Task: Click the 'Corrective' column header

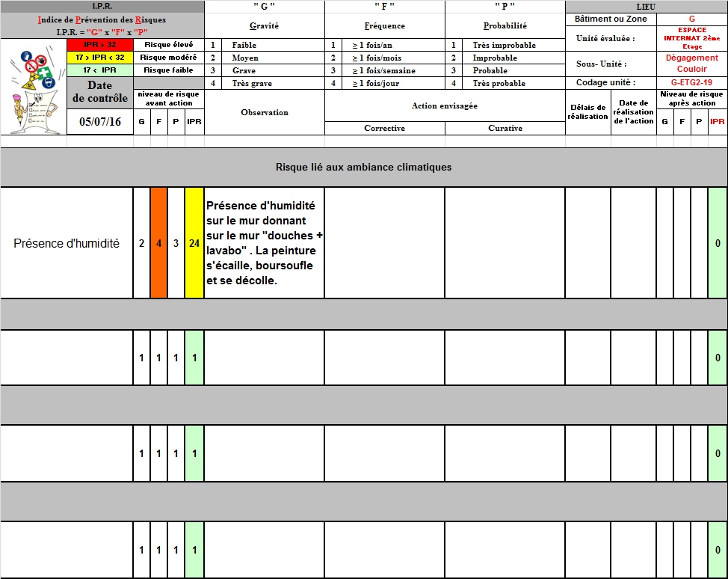Action: coord(384,129)
